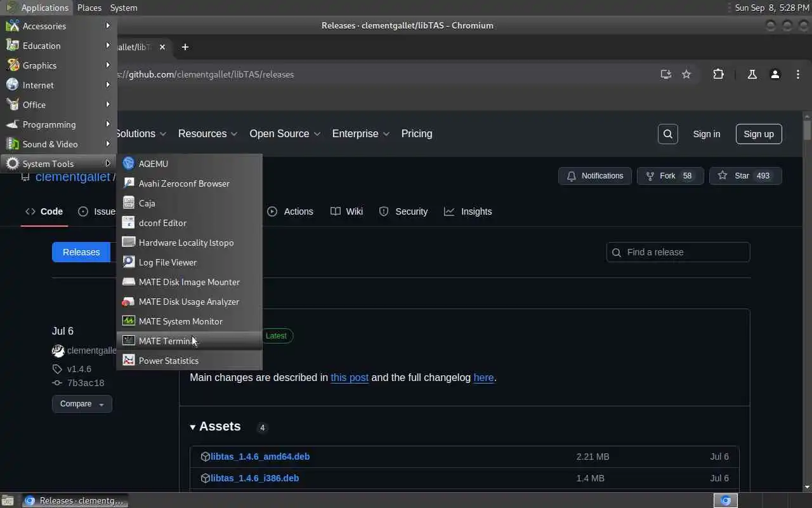This screenshot has width=812, height=508.
Task: Bookmark this page with the star icon
Action: click(686, 74)
